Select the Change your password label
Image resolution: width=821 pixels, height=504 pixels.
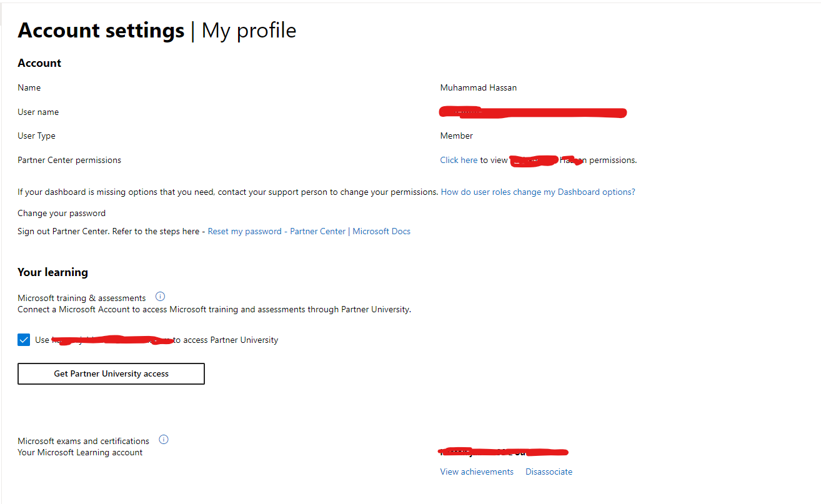(61, 212)
